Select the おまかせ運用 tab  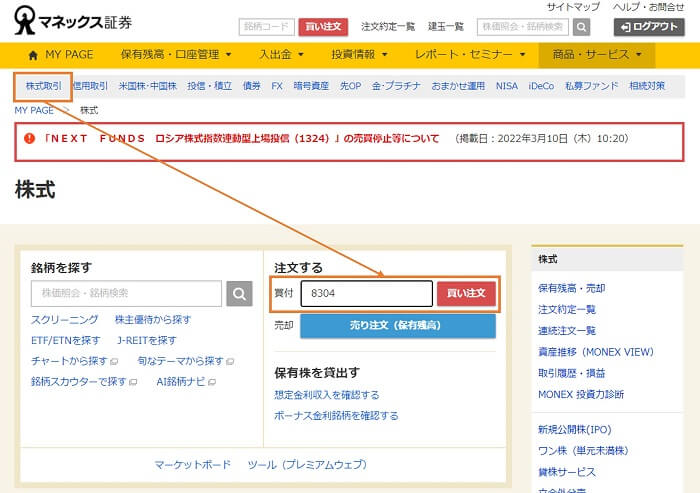coord(458,86)
